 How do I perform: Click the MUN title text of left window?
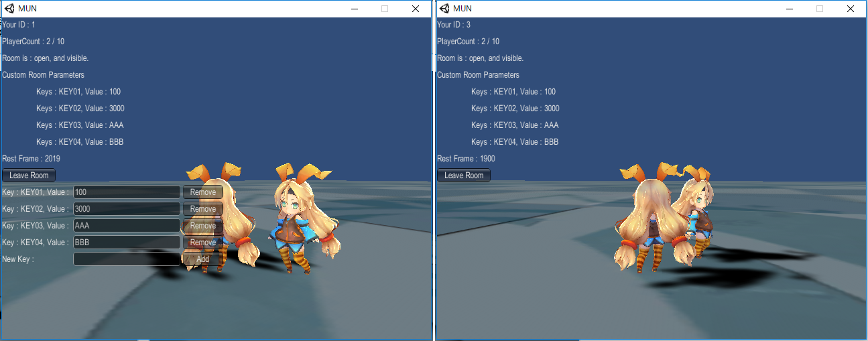pyautogui.click(x=27, y=9)
